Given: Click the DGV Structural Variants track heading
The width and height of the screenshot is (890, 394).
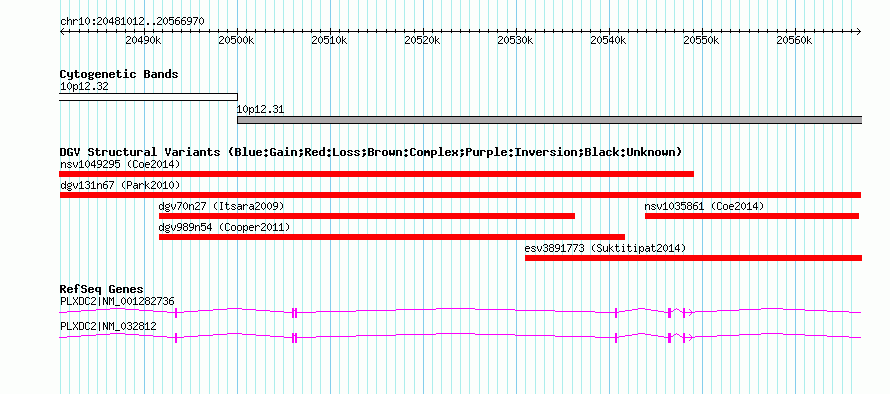Looking at the screenshot, I should 371,152.
